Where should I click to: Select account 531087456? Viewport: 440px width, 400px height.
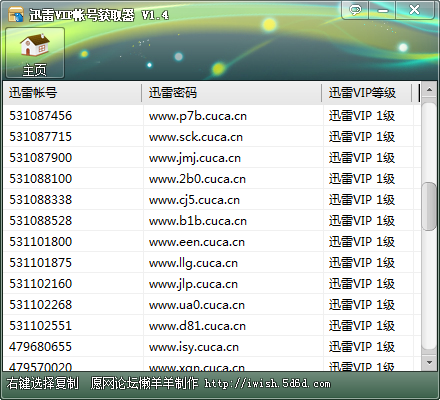coord(41,116)
